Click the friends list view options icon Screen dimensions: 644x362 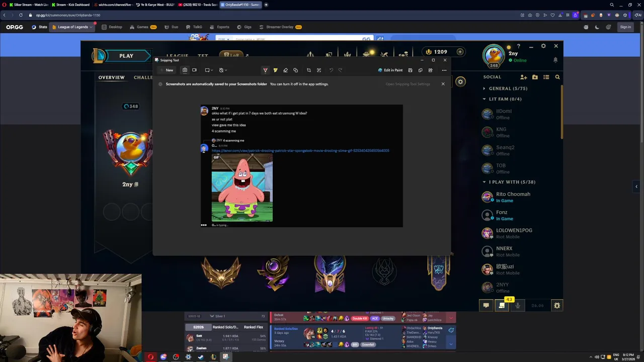point(546,77)
